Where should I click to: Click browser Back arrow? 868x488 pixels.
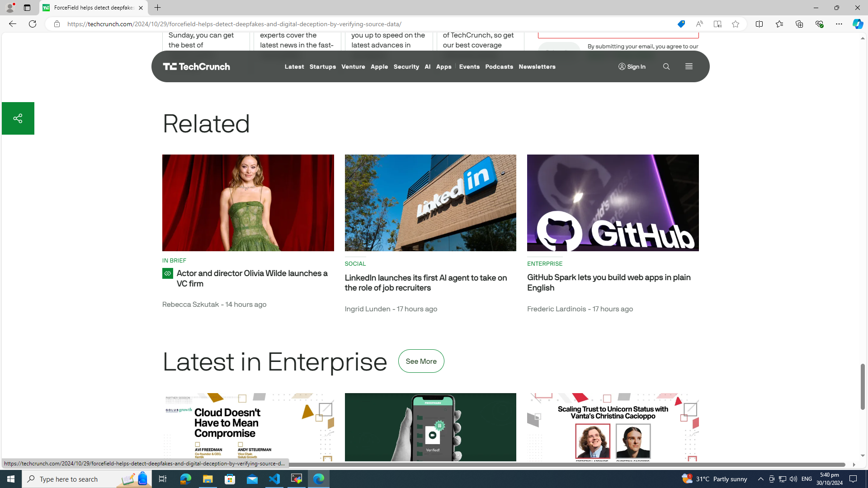tap(12, 24)
